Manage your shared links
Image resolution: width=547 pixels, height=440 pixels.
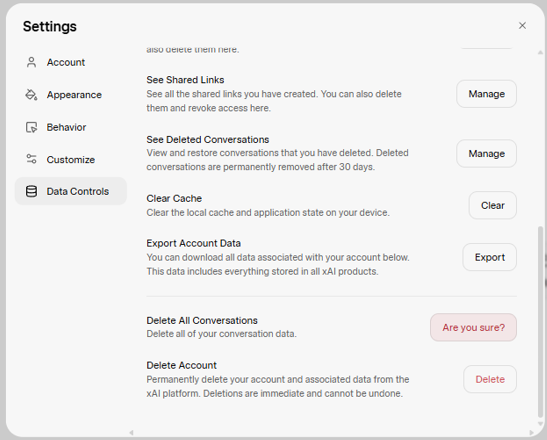(486, 94)
